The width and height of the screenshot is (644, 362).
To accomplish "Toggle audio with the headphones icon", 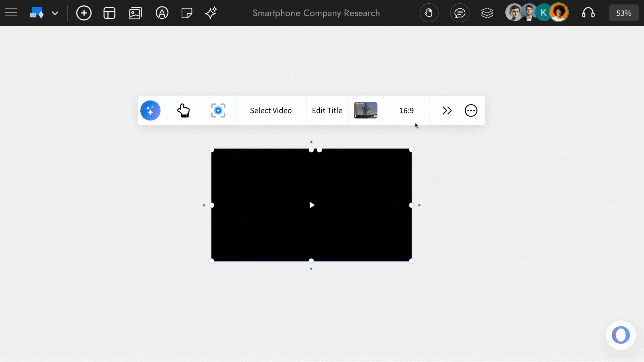I will (589, 13).
